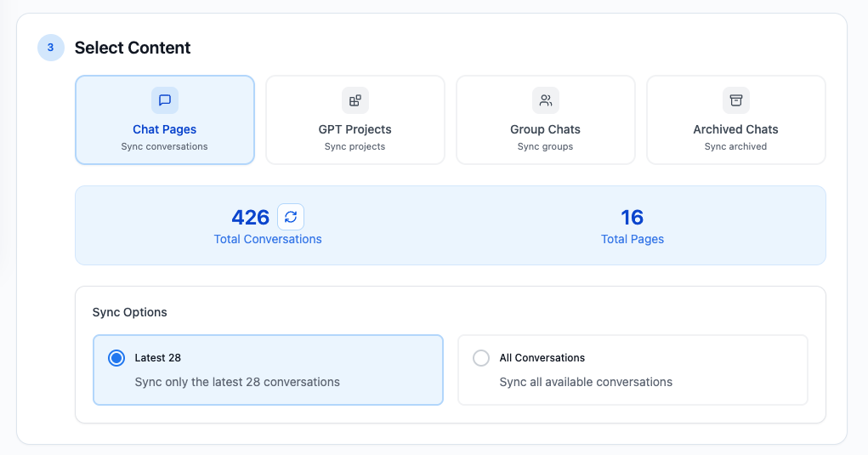Choose the Archived Chats content card
This screenshot has height=455, width=868.
click(x=735, y=120)
